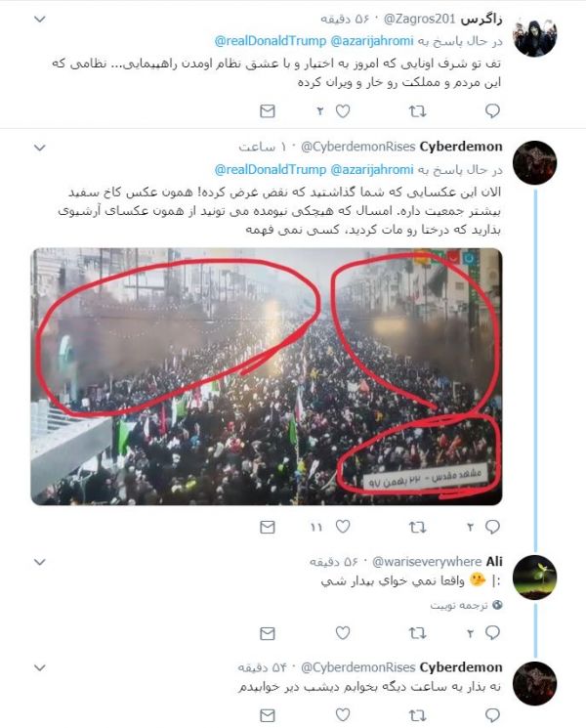The image size is (586, 728).
Task: Expand options chevron on Zagros201 tweet
Action: (40, 19)
